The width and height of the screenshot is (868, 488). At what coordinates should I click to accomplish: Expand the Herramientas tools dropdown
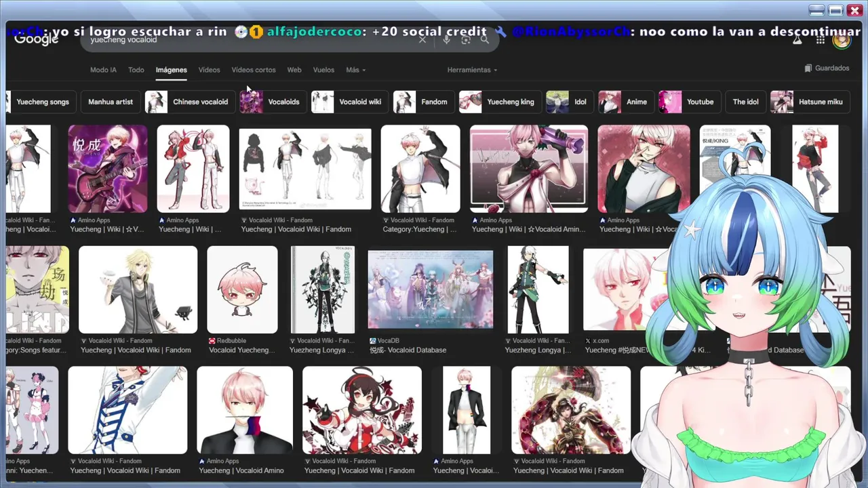[472, 70]
